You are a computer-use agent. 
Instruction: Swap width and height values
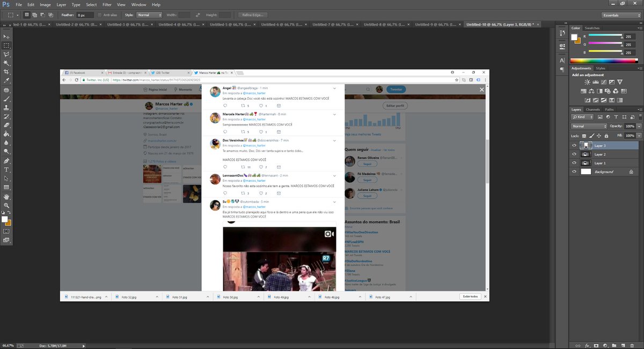(x=199, y=15)
